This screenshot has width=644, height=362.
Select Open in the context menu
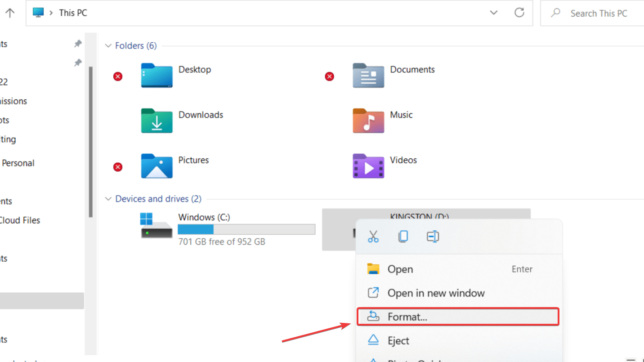tap(400, 269)
